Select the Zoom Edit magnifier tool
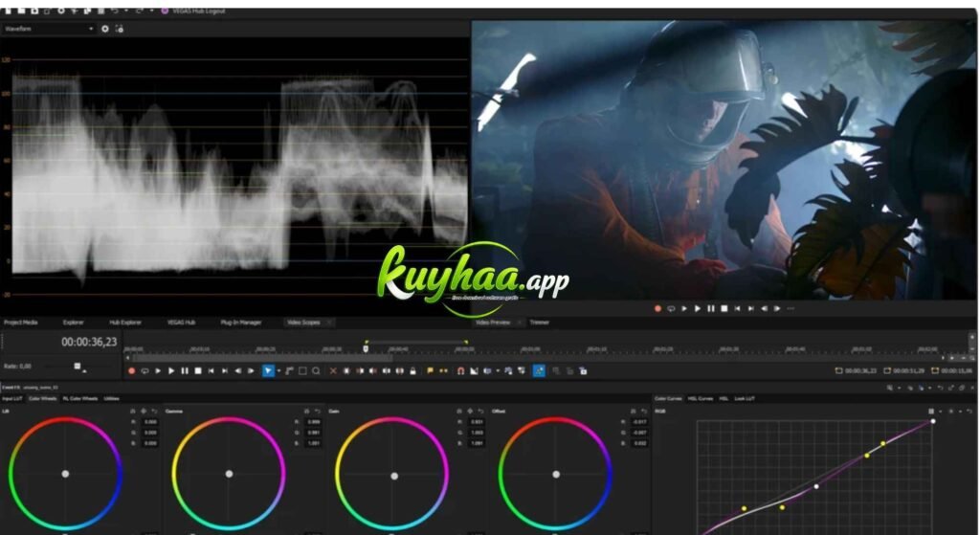The image size is (980, 535). pyautogui.click(x=316, y=371)
